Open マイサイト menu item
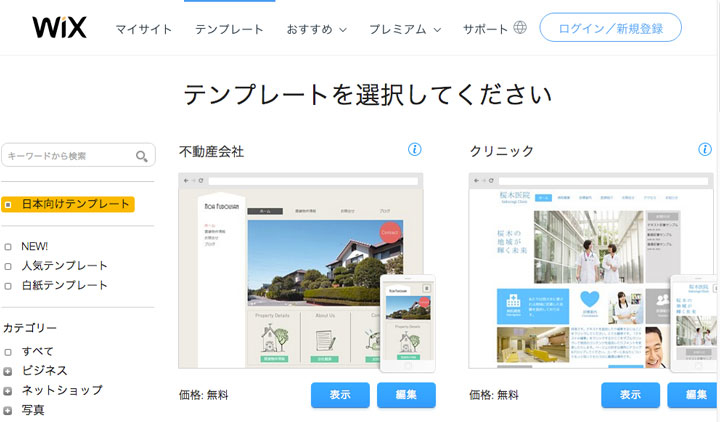Screen dimensions: 720x422 pos(144,29)
